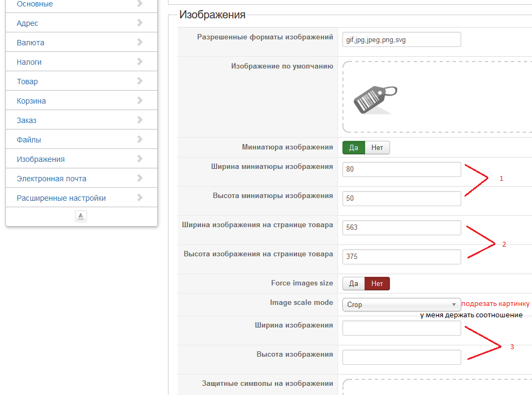
Task: Click the collapse arrow icon under sidebar menu
Action: [x=81, y=216]
